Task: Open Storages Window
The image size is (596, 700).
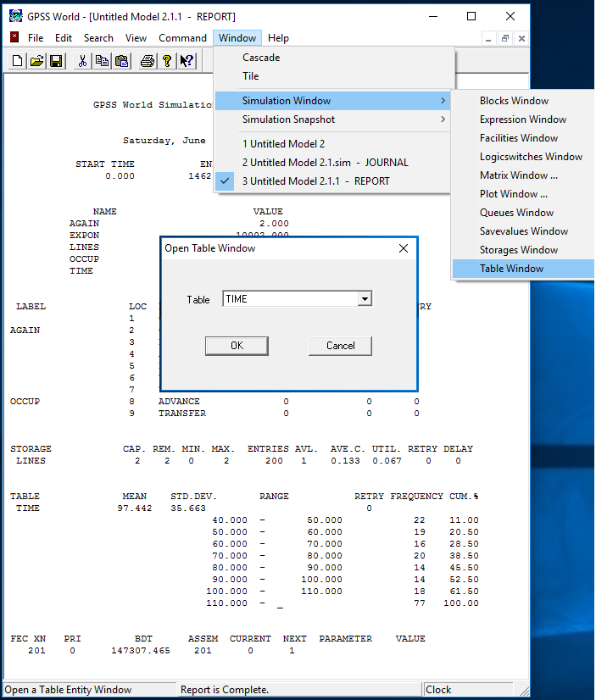Action: [x=523, y=250]
